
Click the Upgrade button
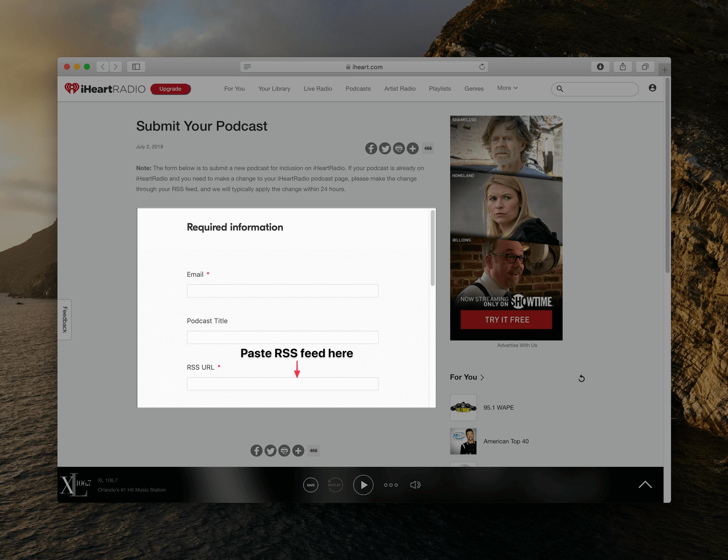tap(170, 89)
